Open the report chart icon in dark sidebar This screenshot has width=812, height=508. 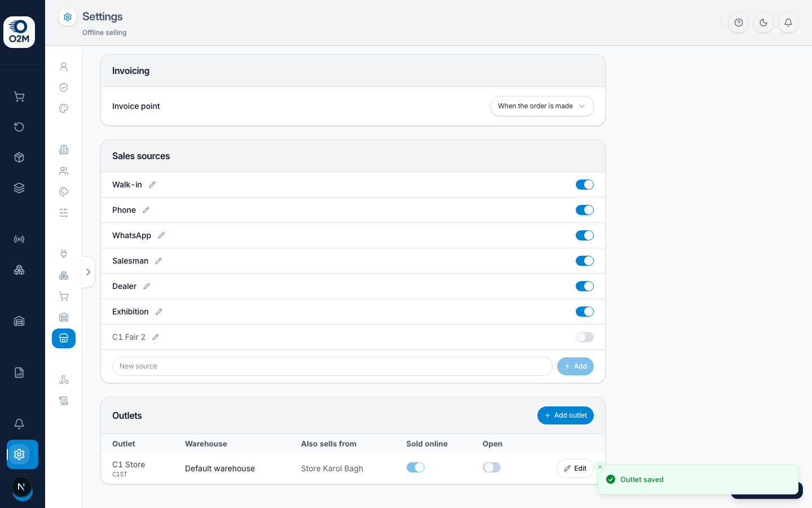(19, 373)
